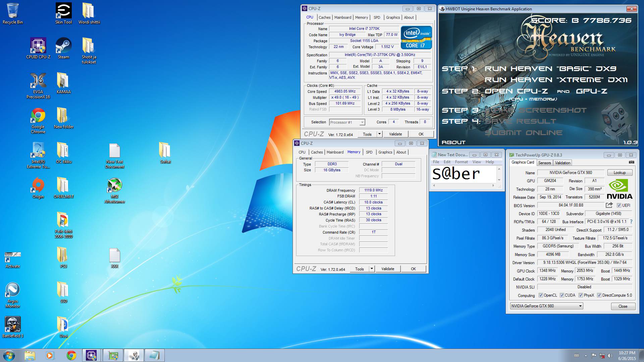Open the OHJELMAT folder on desktop
Screen dimensions: 644x362
click(63, 188)
